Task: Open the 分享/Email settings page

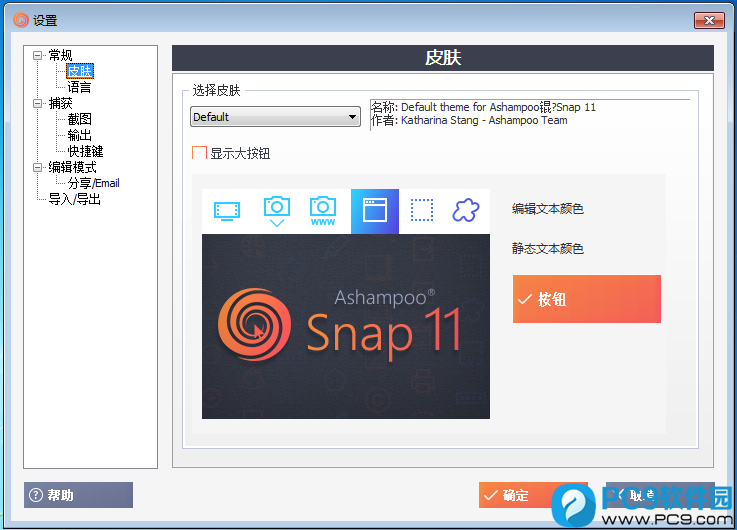Action: (94, 183)
